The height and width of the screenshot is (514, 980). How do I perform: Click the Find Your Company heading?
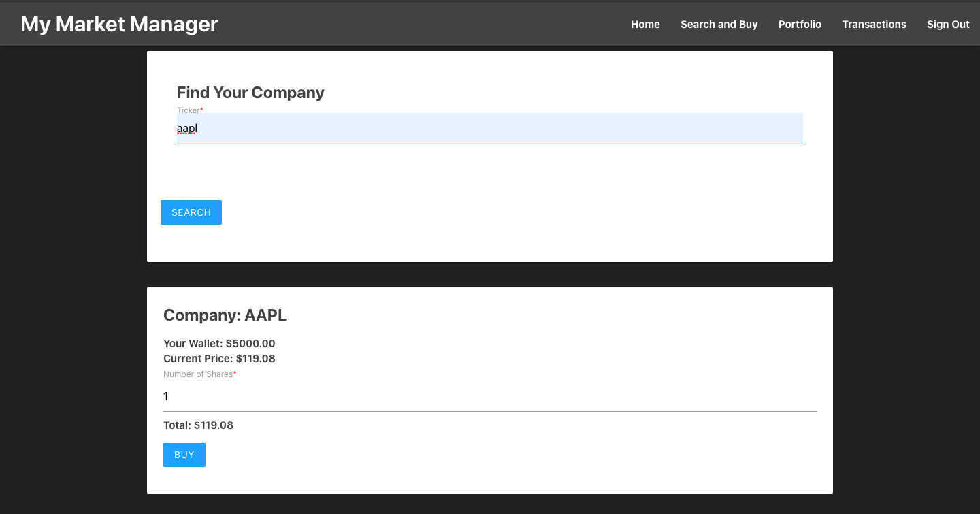pos(250,93)
